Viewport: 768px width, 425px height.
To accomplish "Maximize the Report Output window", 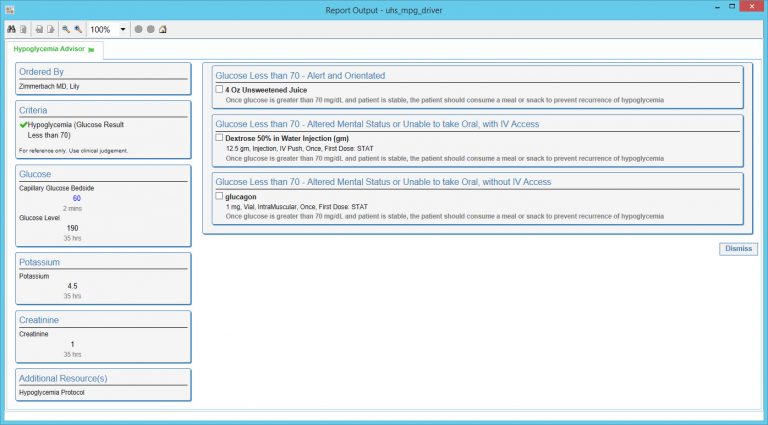I will [732, 6].
